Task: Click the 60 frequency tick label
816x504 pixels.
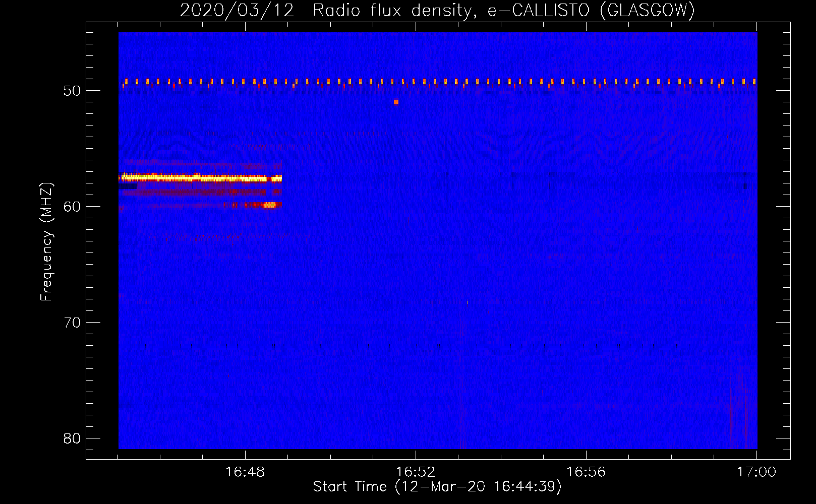Action: 72,207
